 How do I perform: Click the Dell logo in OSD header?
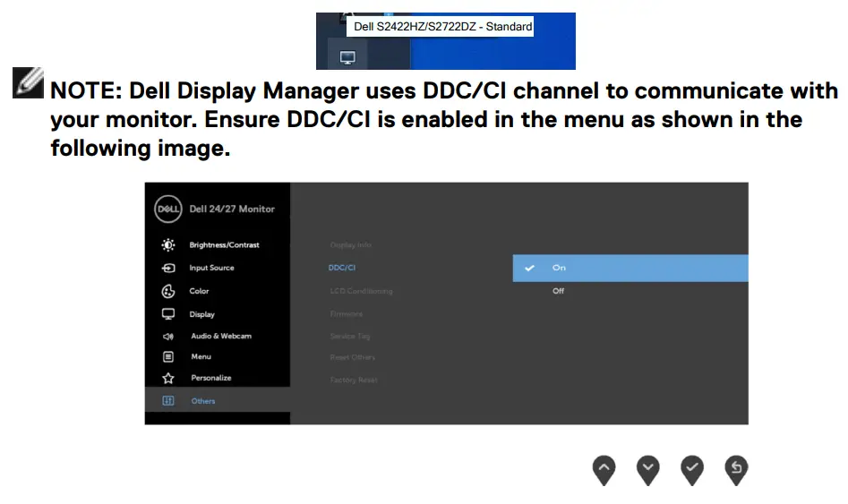[x=167, y=209]
